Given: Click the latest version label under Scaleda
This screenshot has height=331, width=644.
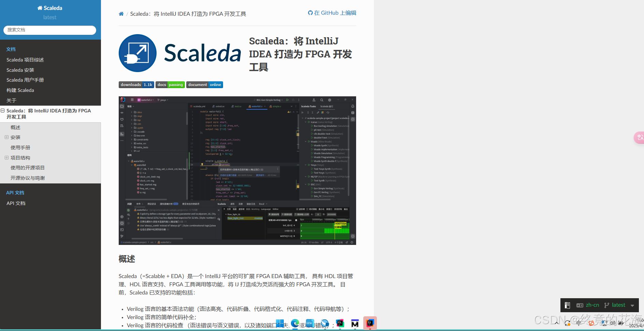Looking at the screenshot, I should [x=50, y=17].
